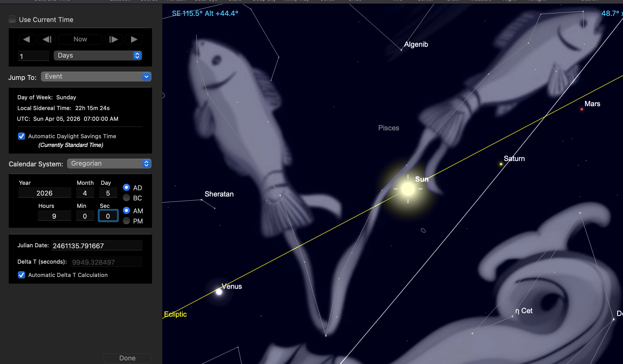Select the Sun in the sky view
The image size is (623, 364).
408,189
